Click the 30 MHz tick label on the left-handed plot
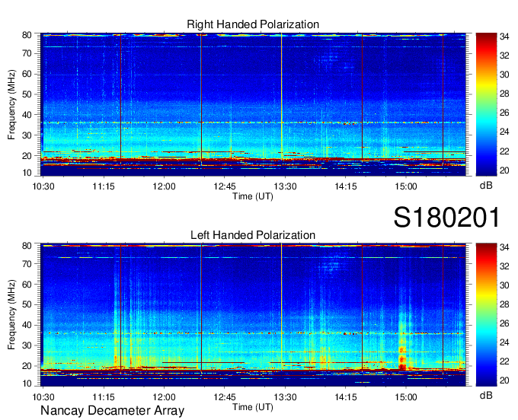 coord(27,345)
